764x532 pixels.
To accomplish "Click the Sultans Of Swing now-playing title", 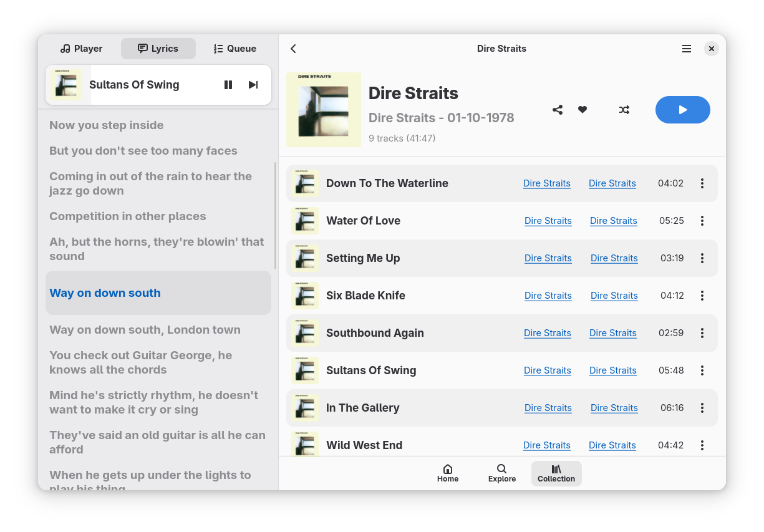I will (134, 85).
